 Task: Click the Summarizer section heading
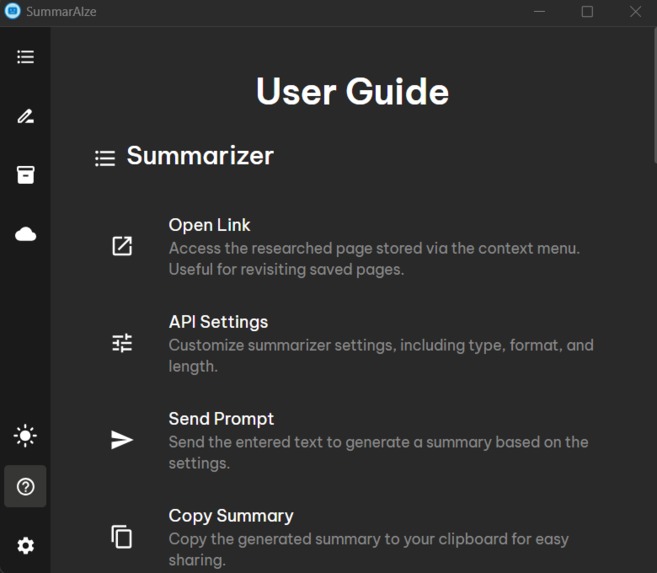click(200, 156)
